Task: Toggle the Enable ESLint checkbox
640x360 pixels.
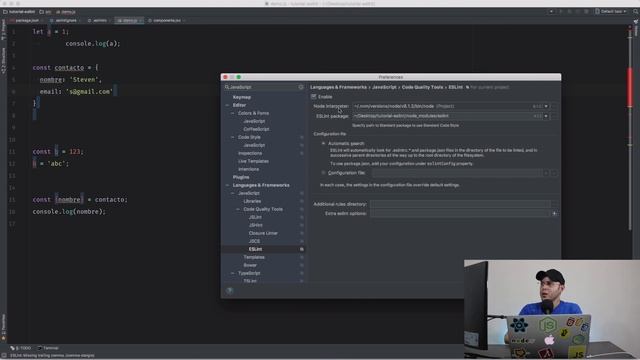Action: click(313, 97)
